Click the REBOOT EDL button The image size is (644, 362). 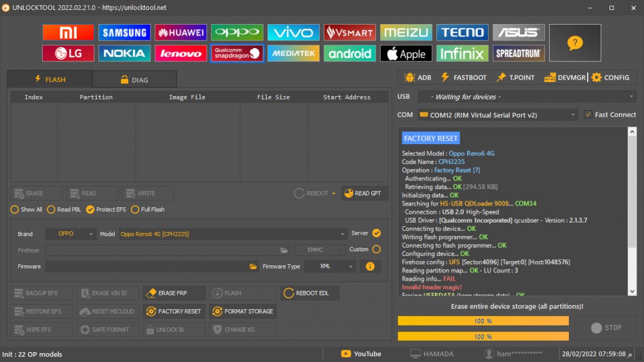coord(310,293)
